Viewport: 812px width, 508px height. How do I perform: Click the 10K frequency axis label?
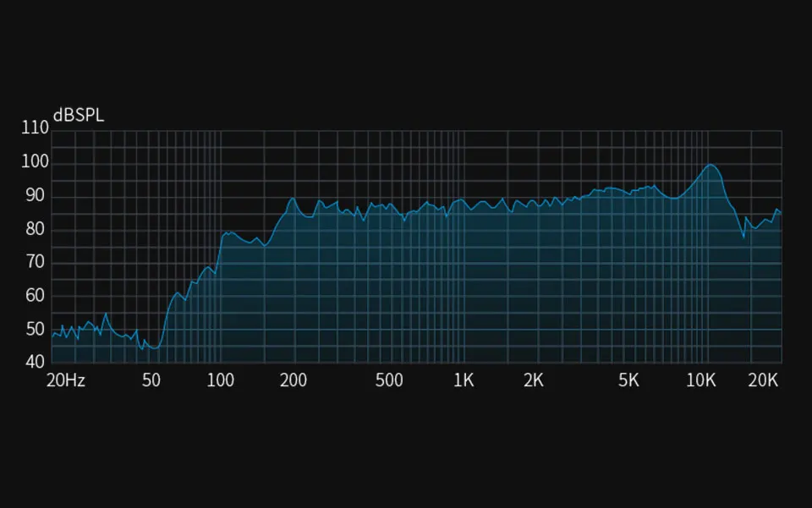pos(700,380)
